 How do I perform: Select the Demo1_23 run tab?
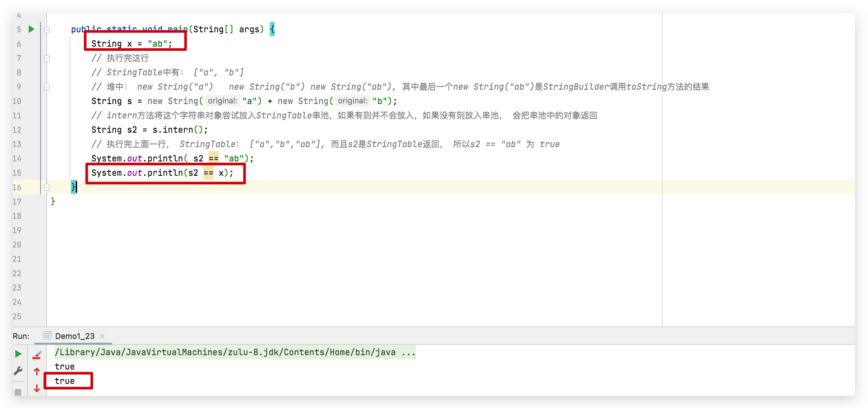75,336
